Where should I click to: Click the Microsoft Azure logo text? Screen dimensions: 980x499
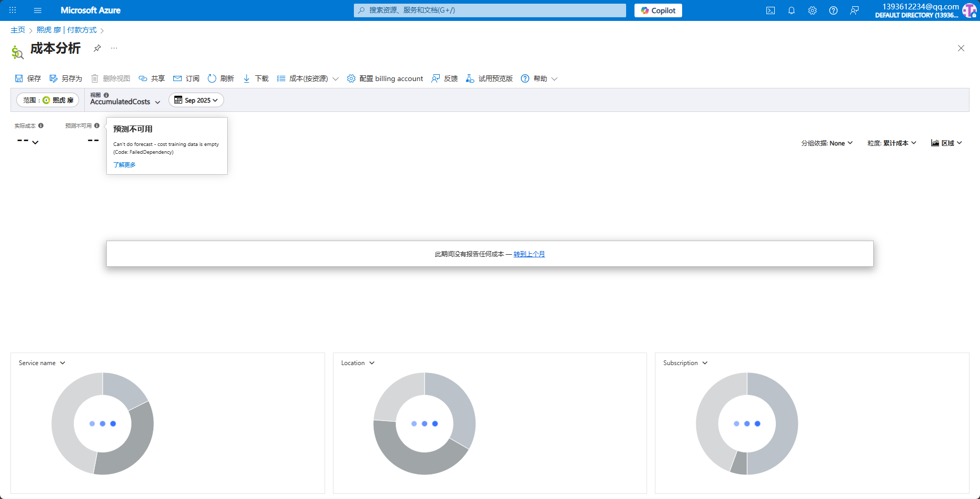coord(91,10)
